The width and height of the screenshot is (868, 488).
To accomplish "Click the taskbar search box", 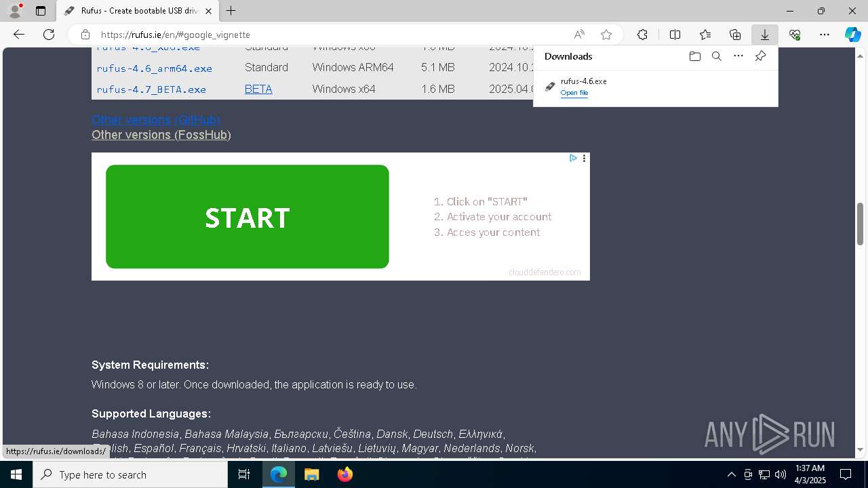I will point(130,474).
